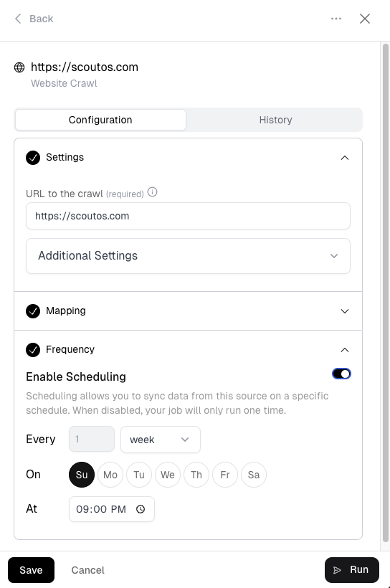Click the vertical scrollbar thumb
The height and width of the screenshot is (588, 390).
[x=386, y=293]
